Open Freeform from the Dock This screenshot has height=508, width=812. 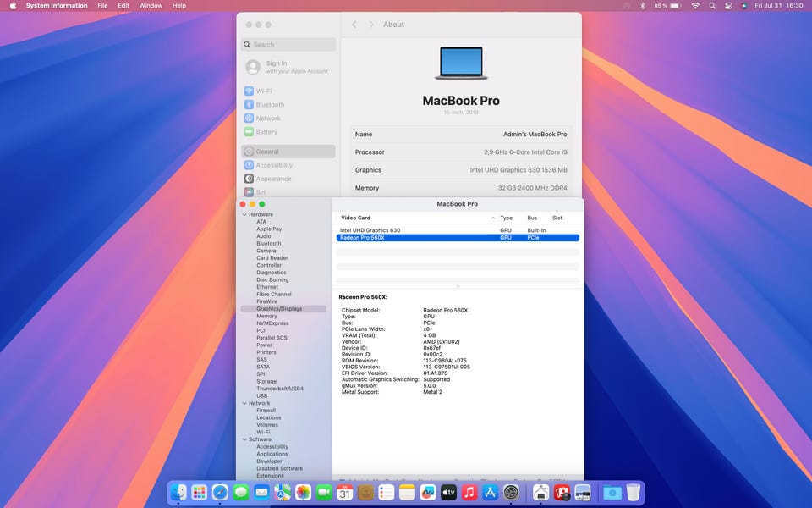(428, 492)
